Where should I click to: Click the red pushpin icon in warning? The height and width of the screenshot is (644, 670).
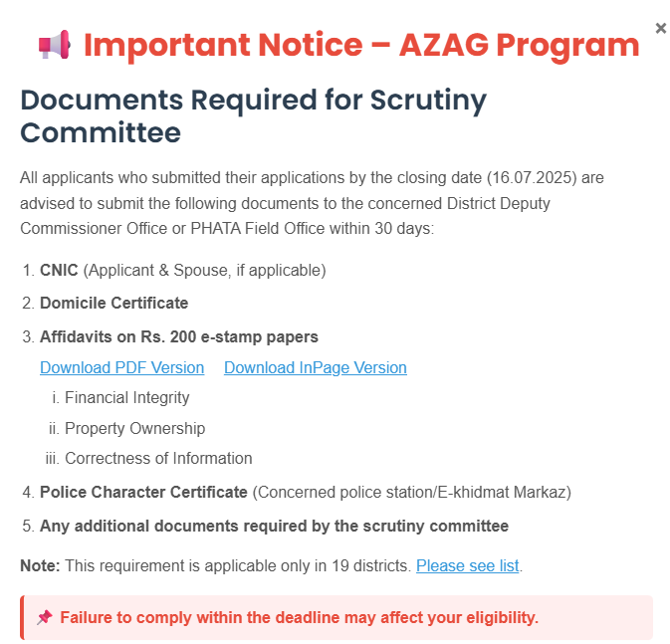pyautogui.click(x=44, y=618)
